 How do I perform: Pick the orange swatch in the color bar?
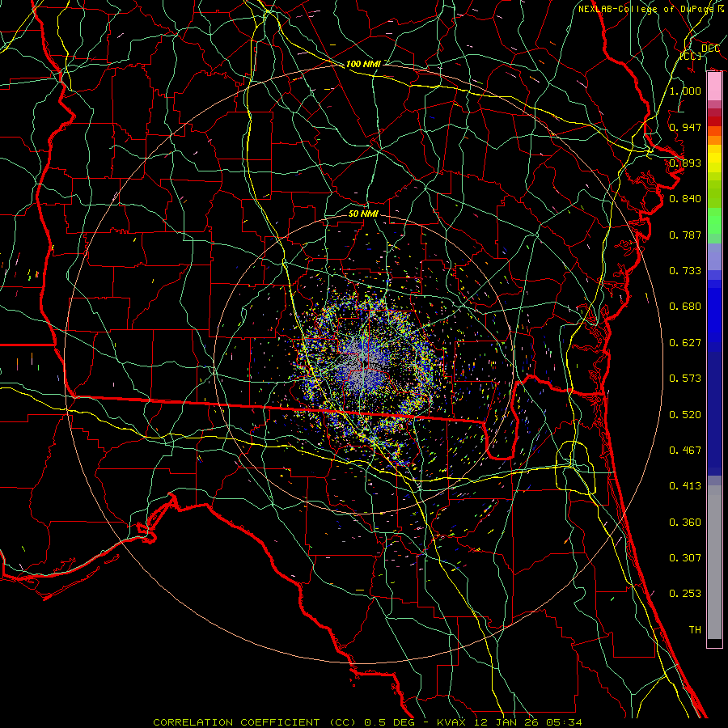point(714,140)
